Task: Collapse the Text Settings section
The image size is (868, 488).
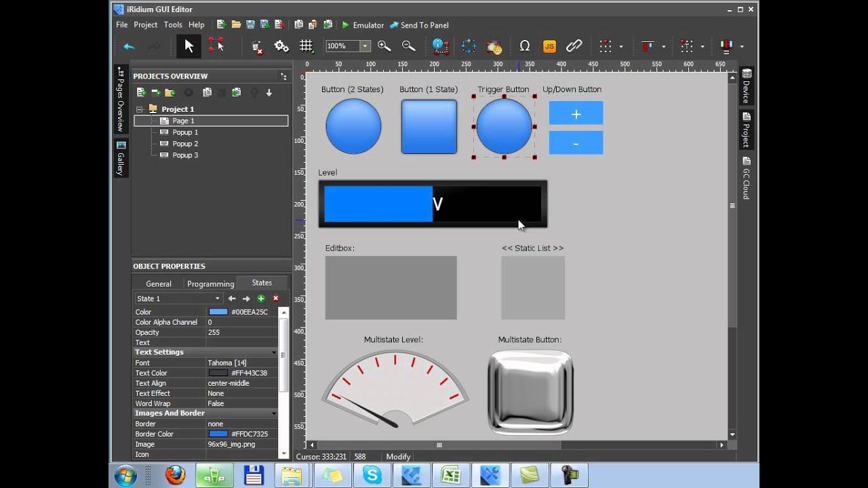Action: [274, 352]
